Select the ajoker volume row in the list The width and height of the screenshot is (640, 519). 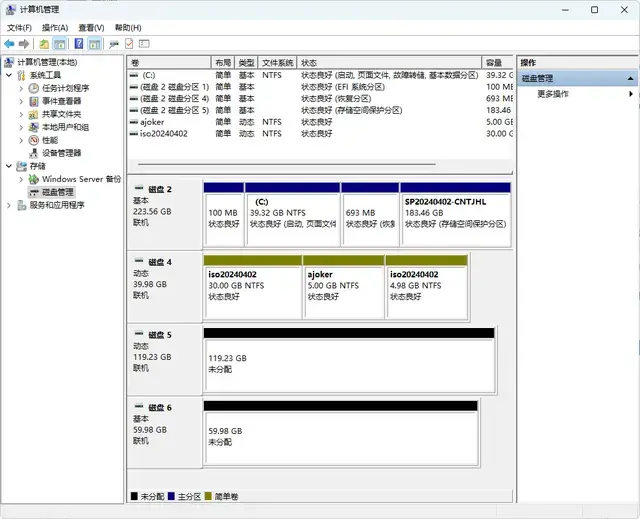(153, 121)
